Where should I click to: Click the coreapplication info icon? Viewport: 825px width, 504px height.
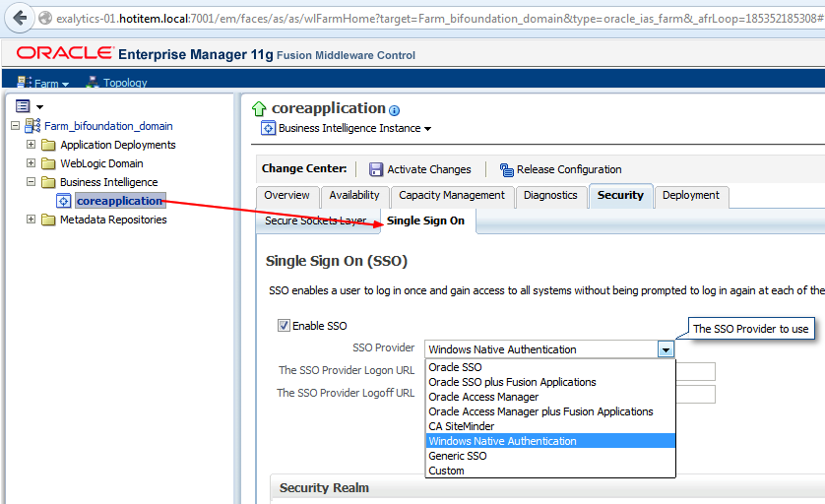[395, 110]
